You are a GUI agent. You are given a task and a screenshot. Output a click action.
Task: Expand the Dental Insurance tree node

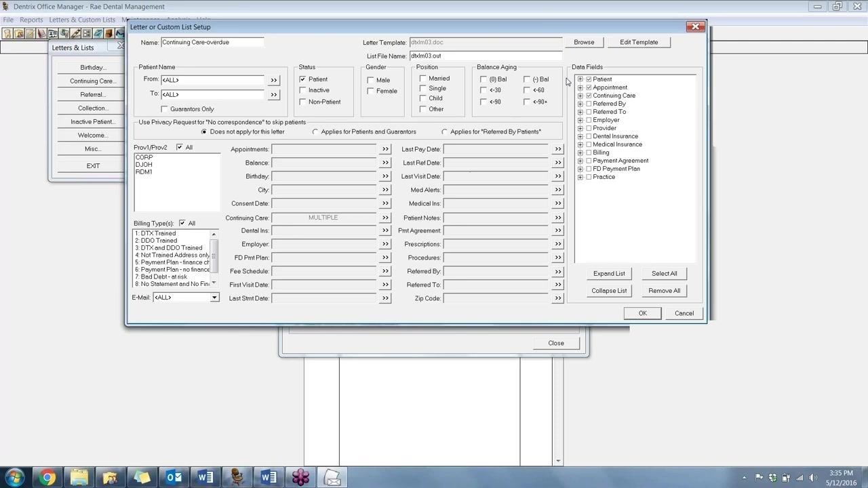(x=580, y=136)
